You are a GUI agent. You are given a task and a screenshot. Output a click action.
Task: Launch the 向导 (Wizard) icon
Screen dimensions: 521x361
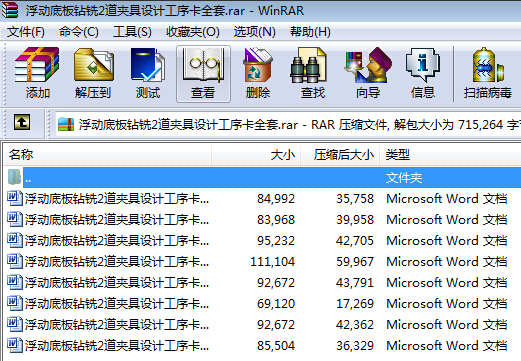tap(368, 65)
